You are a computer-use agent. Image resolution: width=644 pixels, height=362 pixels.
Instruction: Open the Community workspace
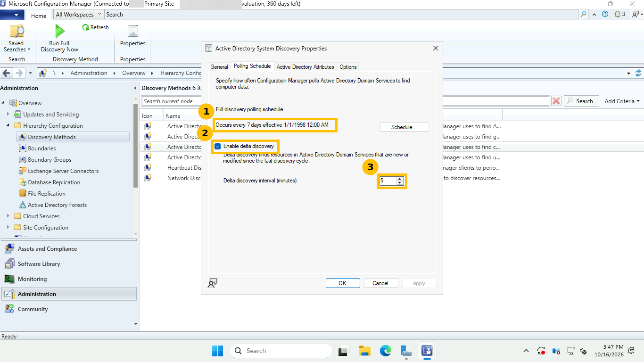point(69,309)
